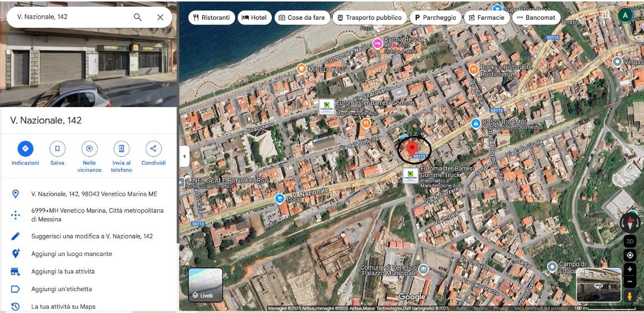This screenshot has height=313, width=644.
Task: Send to phone with Invia al telefono
Action: pos(122,157)
